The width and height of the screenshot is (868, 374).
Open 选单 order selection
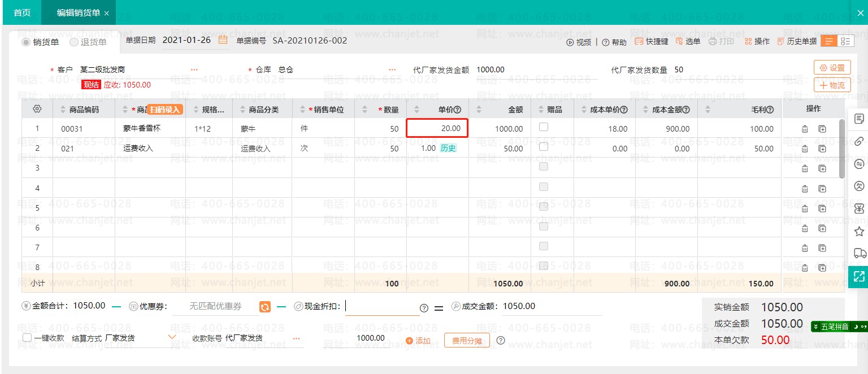point(688,41)
